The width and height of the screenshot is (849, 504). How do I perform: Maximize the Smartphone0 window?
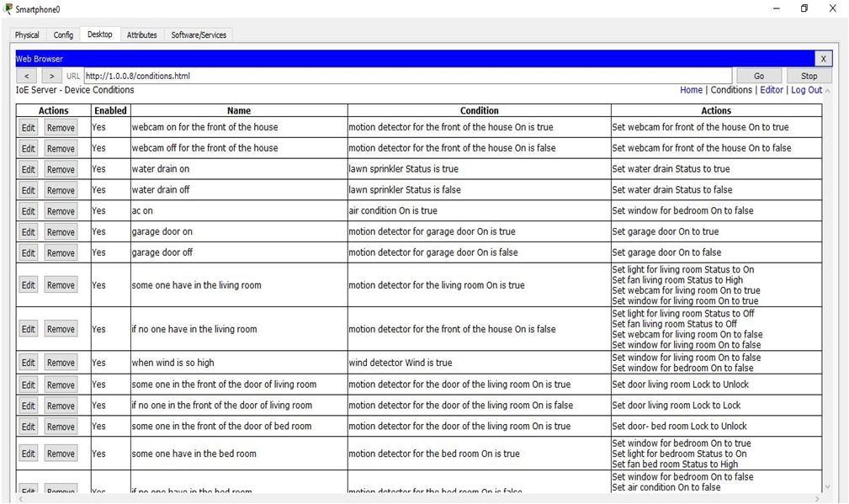[x=804, y=8]
